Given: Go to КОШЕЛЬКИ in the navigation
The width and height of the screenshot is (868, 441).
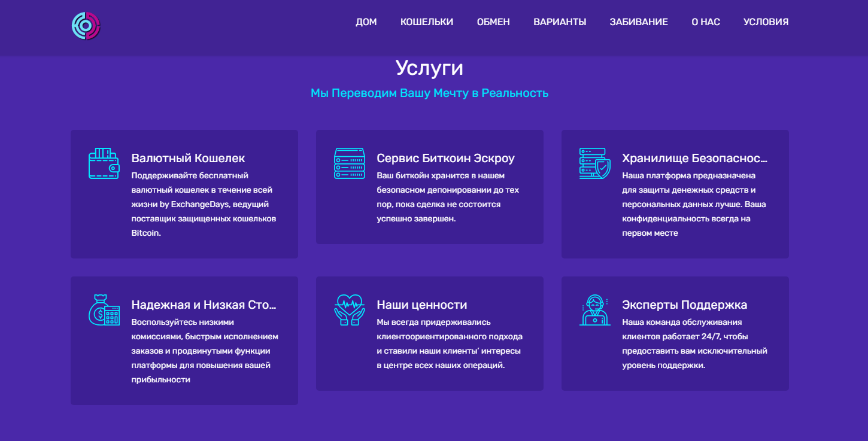Looking at the screenshot, I should click(x=427, y=22).
